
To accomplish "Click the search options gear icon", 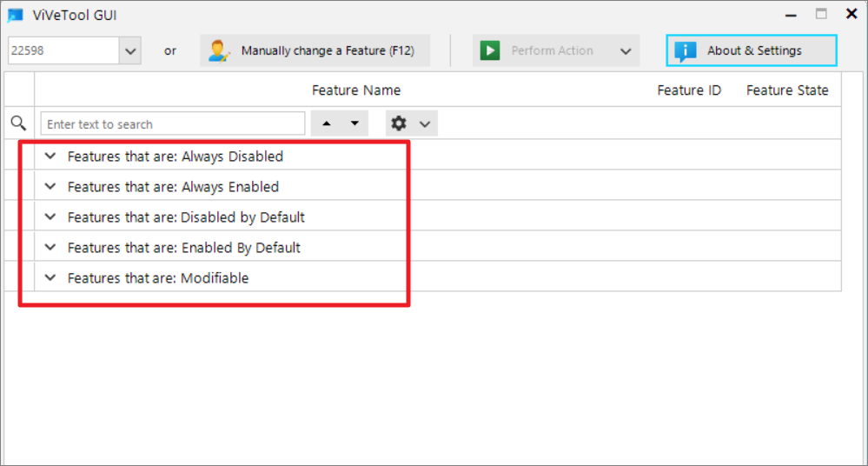I will coord(399,123).
